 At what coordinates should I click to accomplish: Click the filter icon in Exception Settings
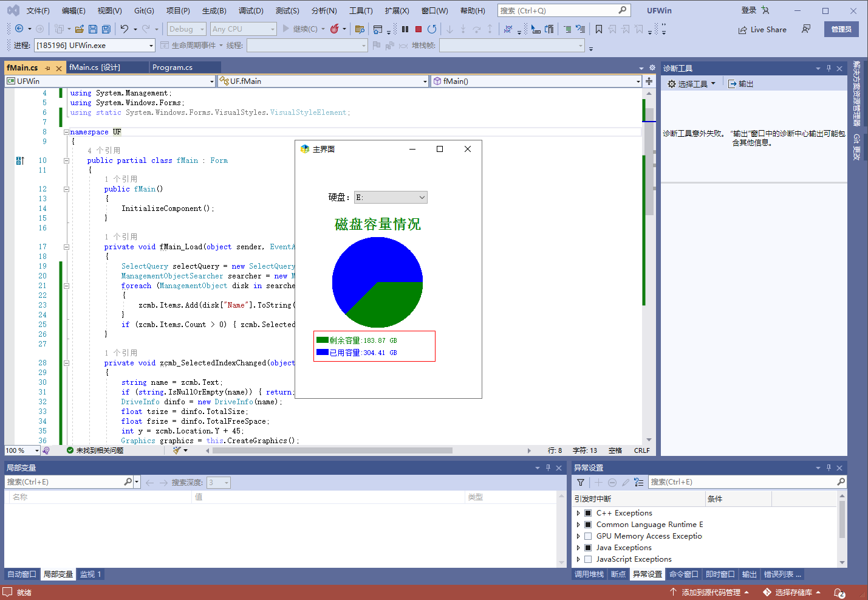(x=581, y=482)
